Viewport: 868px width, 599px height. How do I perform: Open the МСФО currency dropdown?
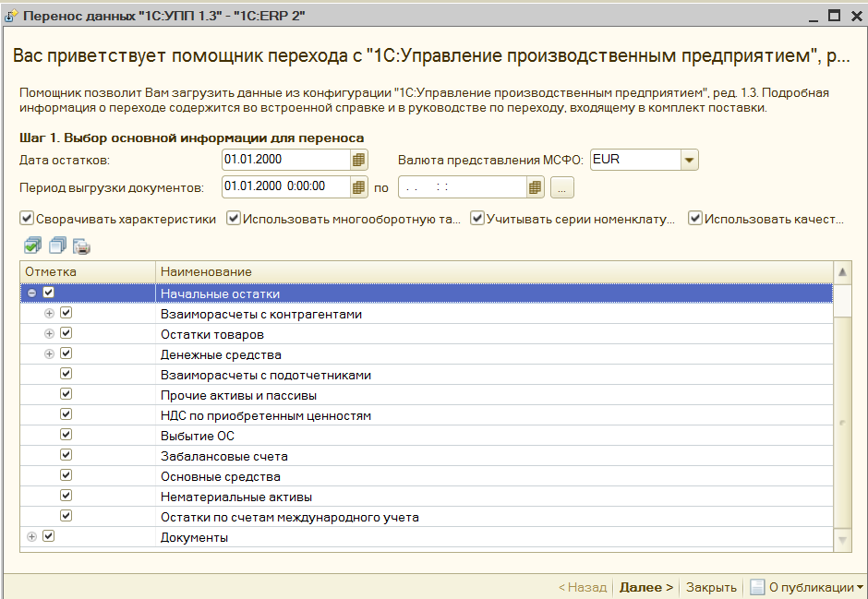tap(690, 159)
